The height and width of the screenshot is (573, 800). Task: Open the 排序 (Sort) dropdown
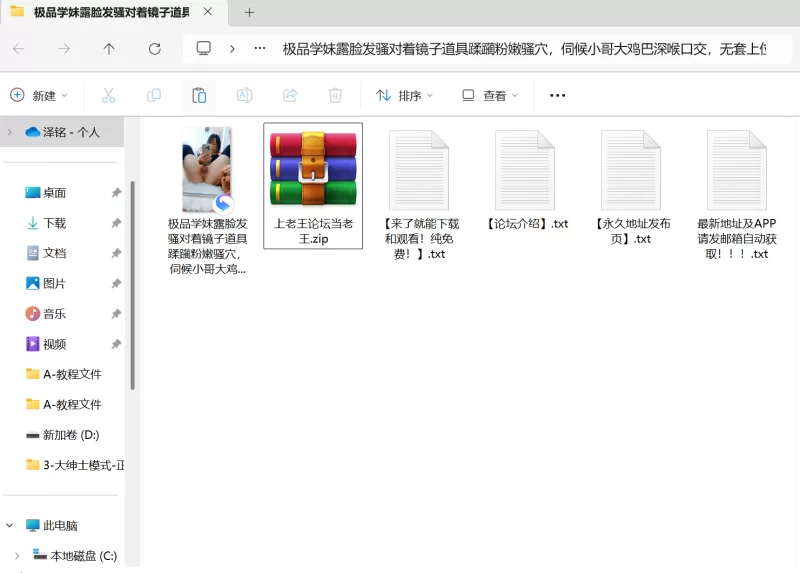[405, 96]
